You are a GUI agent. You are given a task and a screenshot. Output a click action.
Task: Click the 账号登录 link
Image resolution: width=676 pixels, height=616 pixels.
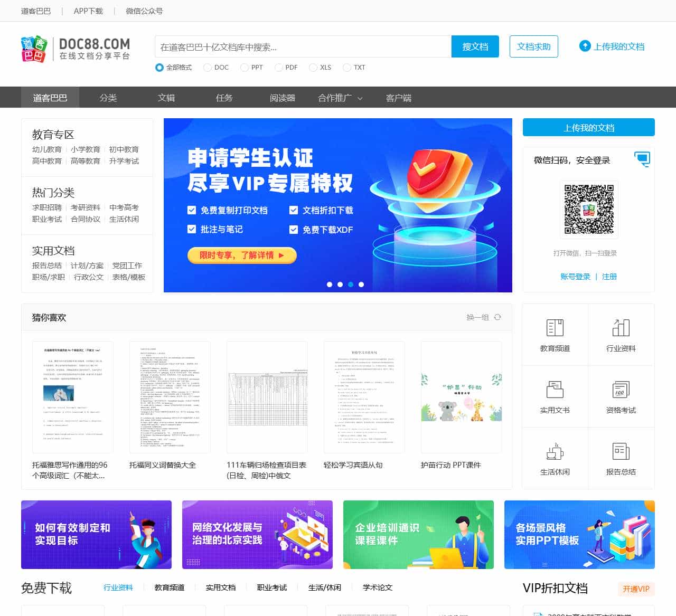click(575, 277)
